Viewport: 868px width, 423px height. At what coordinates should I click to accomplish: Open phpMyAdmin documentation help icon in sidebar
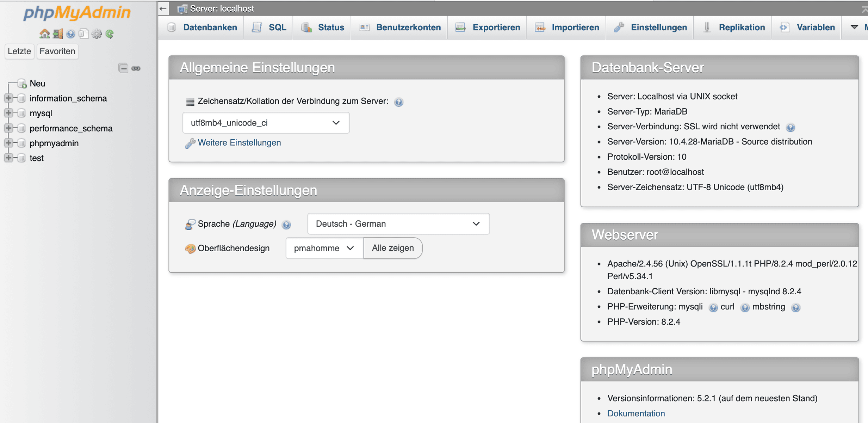[x=71, y=34]
